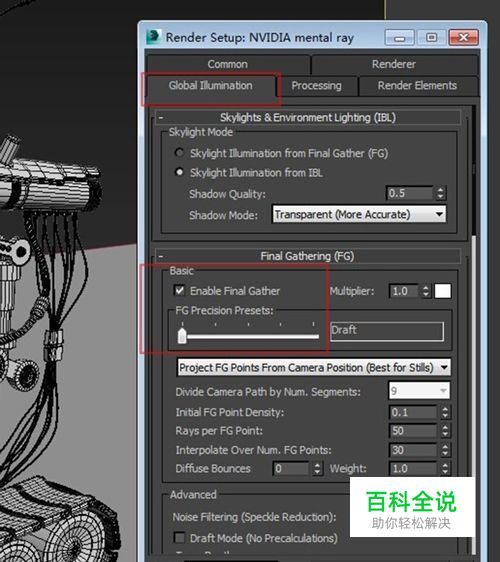Click the Rays per FG Point field

tap(413, 431)
